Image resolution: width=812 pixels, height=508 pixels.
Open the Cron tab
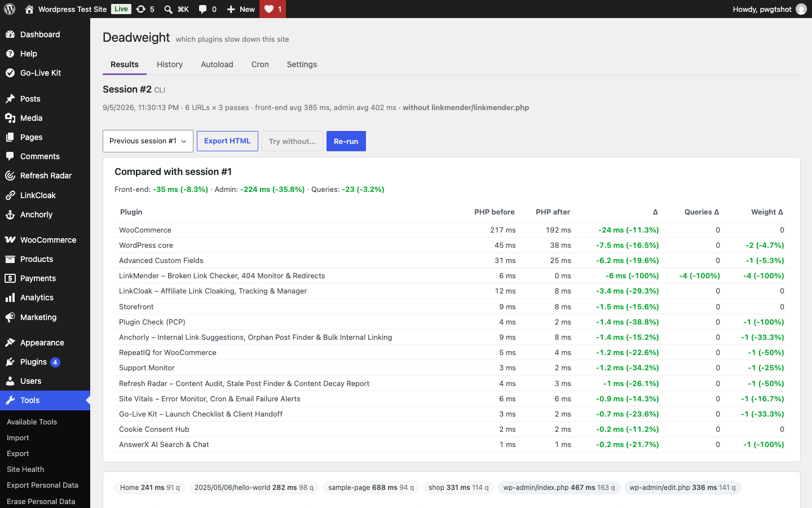pos(260,64)
